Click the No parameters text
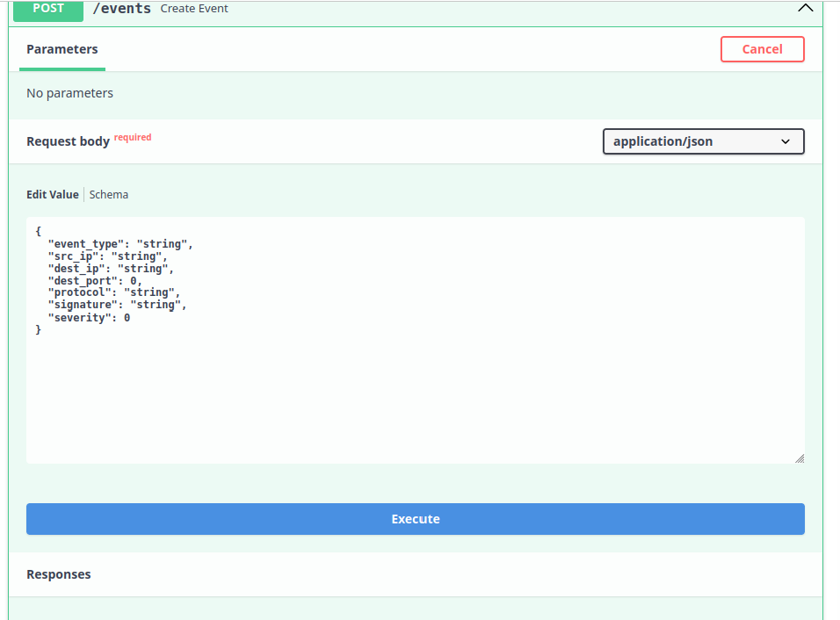 click(x=69, y=93)
